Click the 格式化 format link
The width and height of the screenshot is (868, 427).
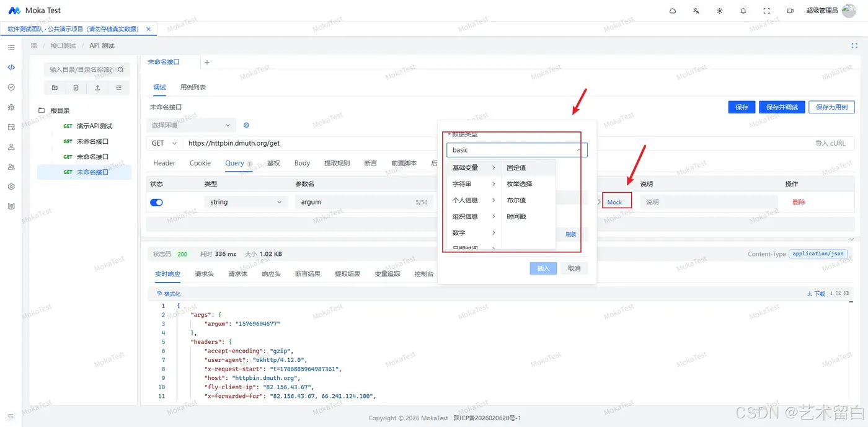pyautogui.click(x=169, y=294)
